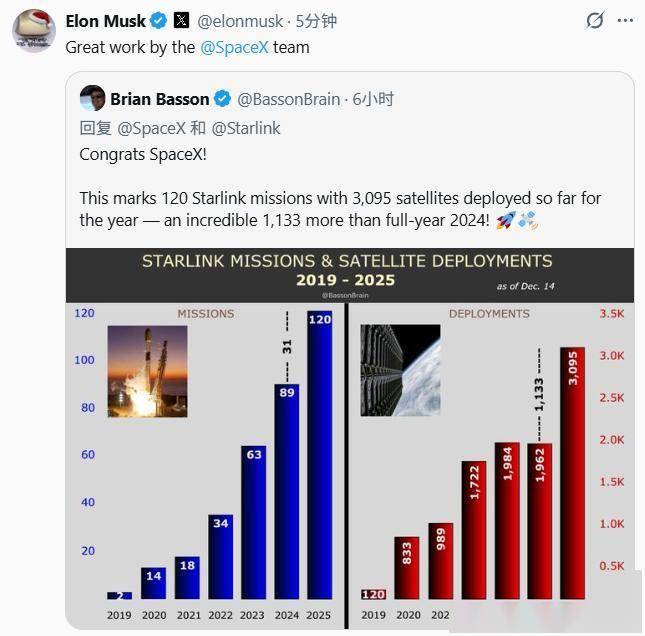Click the verified badge next to Brian Basson
The image size is (645, 636).
[x=222, y=99]
